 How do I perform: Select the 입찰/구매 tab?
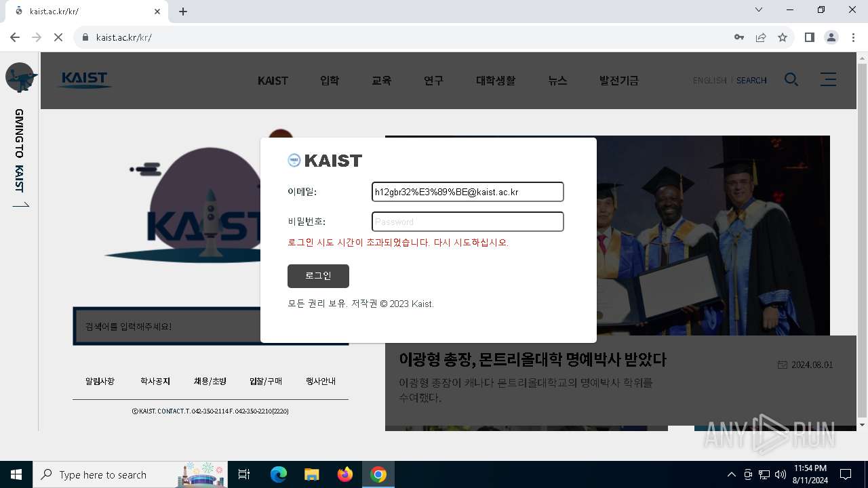(x=266, y=382)
